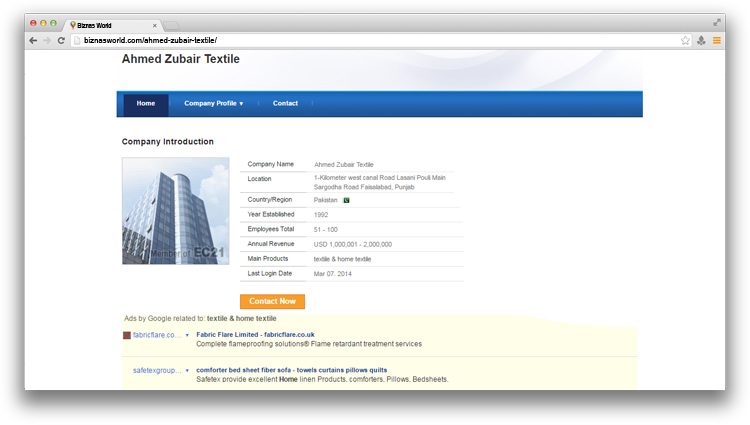Expand the Company Profile menu
Image resolution: width=750 pixels, height=425 pixels.
[x=213, y=103]
